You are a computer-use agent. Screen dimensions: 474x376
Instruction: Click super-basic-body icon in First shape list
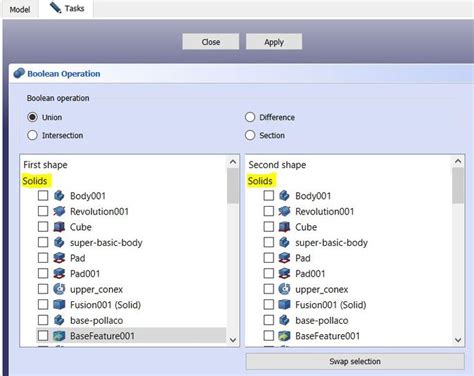59,242
